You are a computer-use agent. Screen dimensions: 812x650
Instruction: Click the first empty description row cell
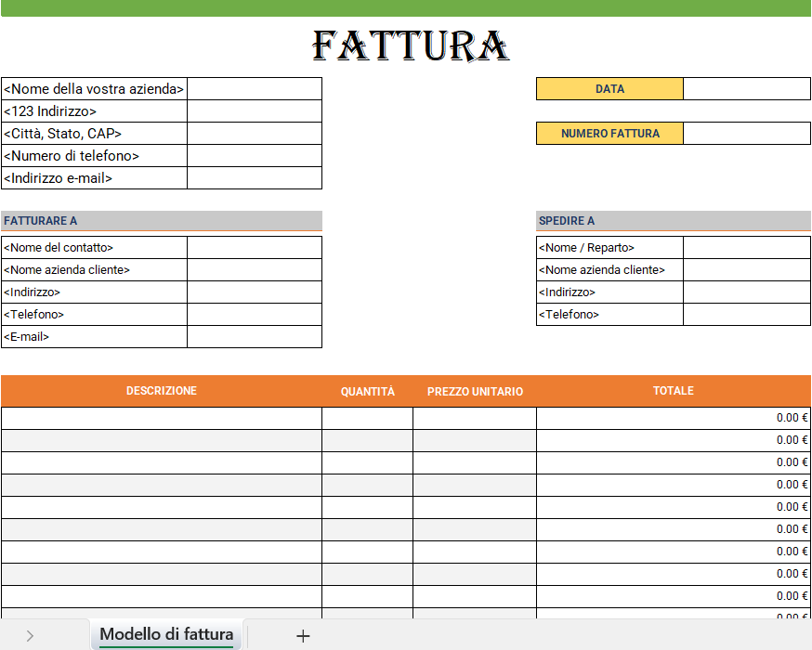161,417
